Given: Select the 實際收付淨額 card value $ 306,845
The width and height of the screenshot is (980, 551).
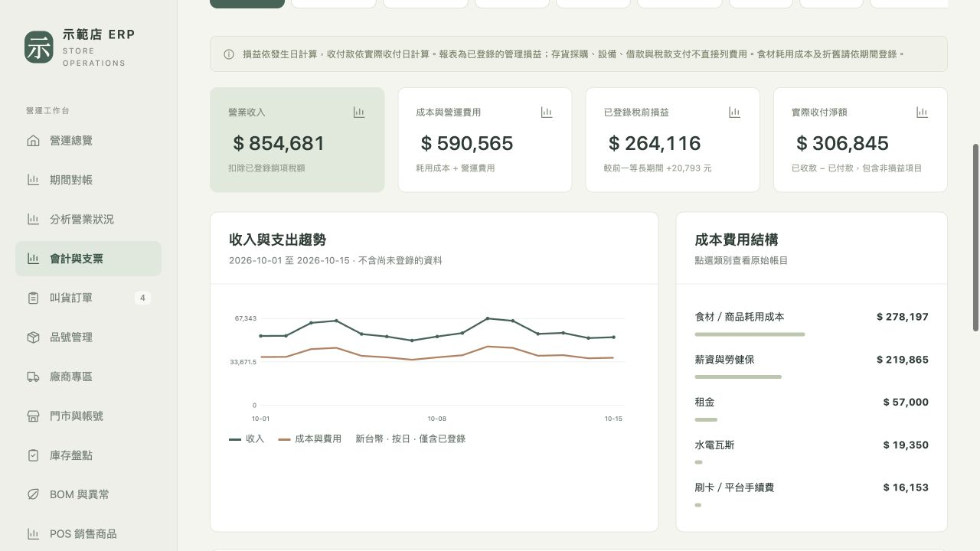Looking at the screenshot, I should (x=842, y=143).
